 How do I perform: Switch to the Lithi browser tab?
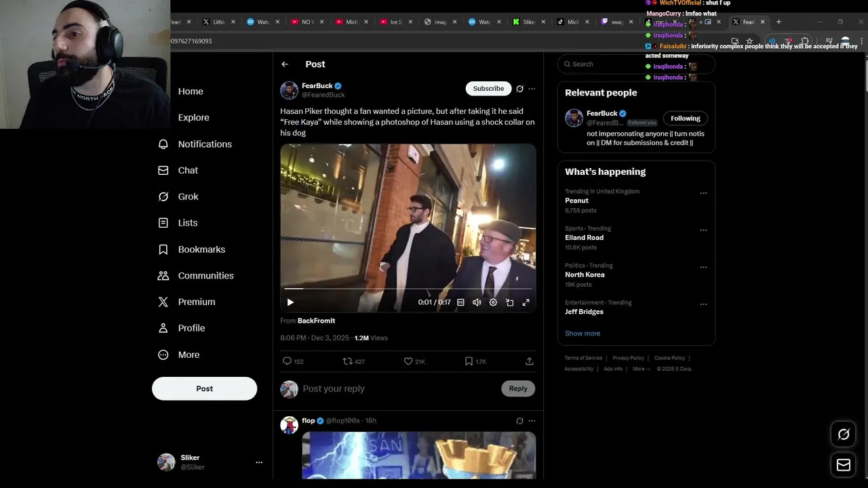pos(219,22)
